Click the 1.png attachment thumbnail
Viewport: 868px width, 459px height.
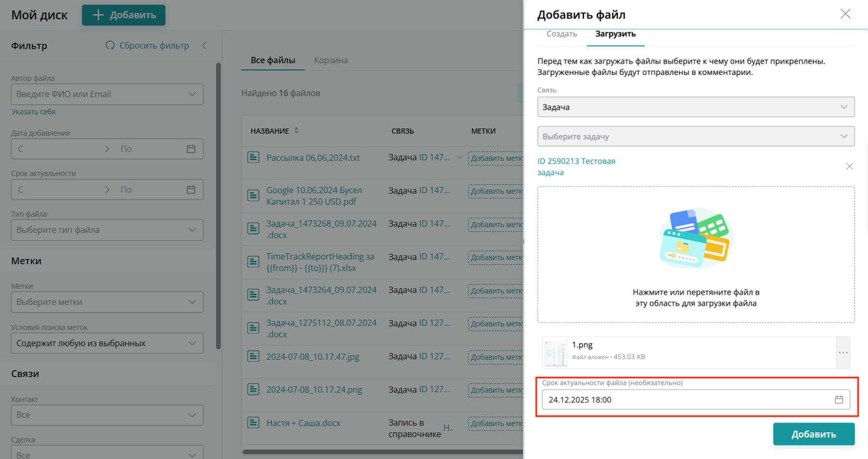click(555, 352)
